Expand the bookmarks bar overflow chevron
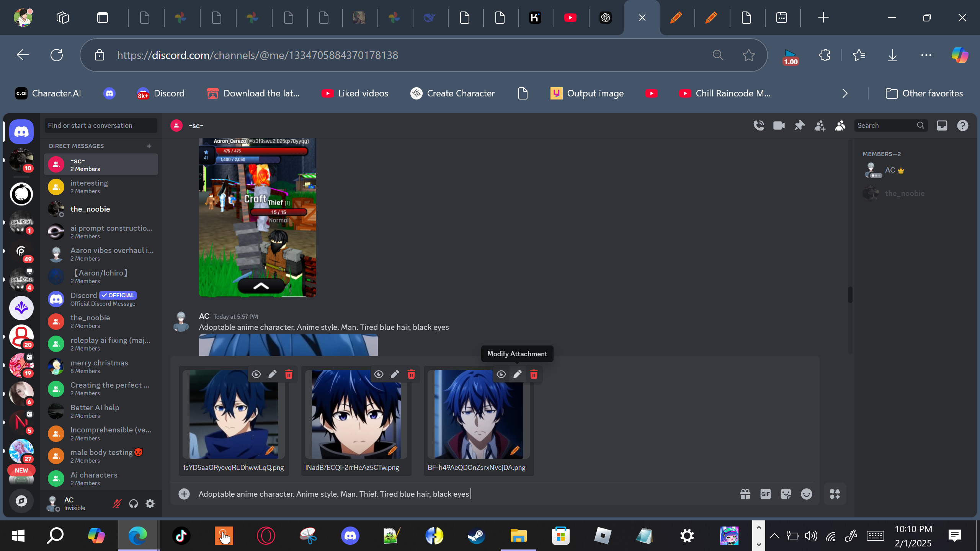 coord(845,93)
